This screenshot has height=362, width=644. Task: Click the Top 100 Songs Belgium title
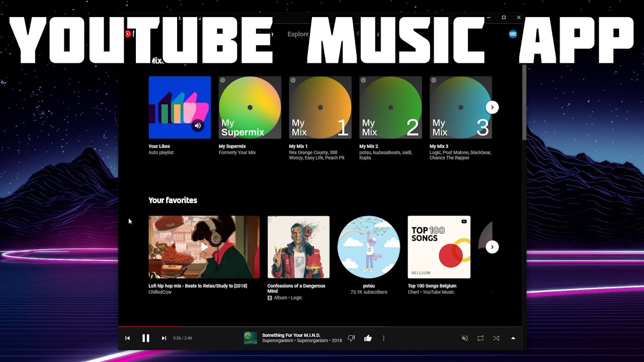click(432, 286)
